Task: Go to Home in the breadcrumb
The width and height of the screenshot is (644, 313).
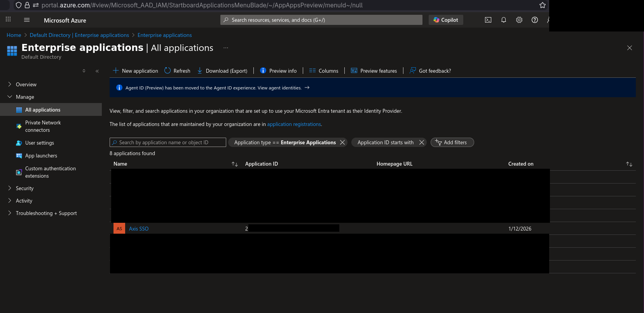Action: click(x=14, y=35)
